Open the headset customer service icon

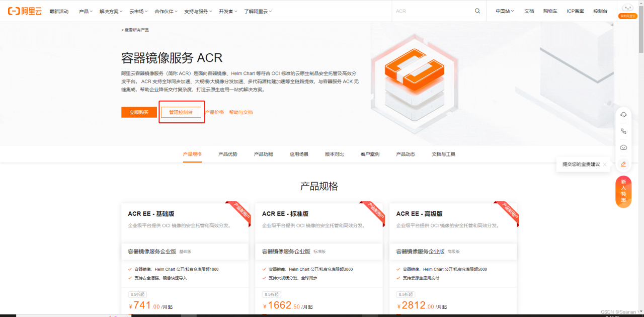click(x=623, y=115)
